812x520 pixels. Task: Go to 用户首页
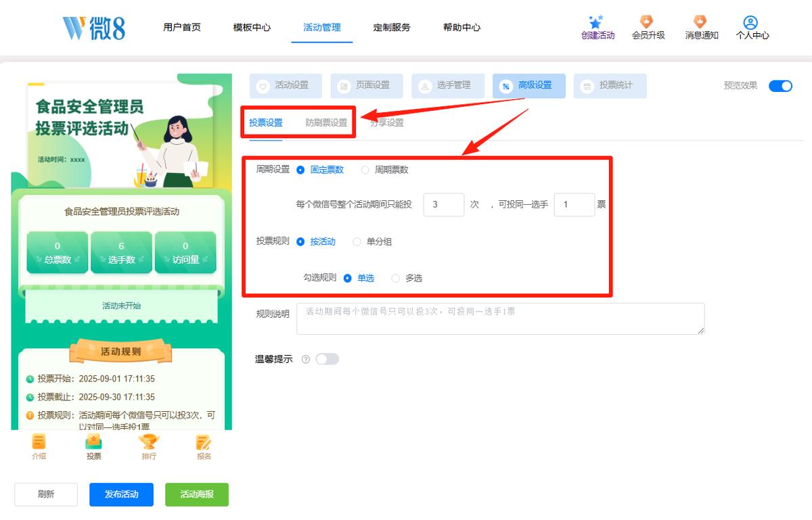click(x=182, y=28)
